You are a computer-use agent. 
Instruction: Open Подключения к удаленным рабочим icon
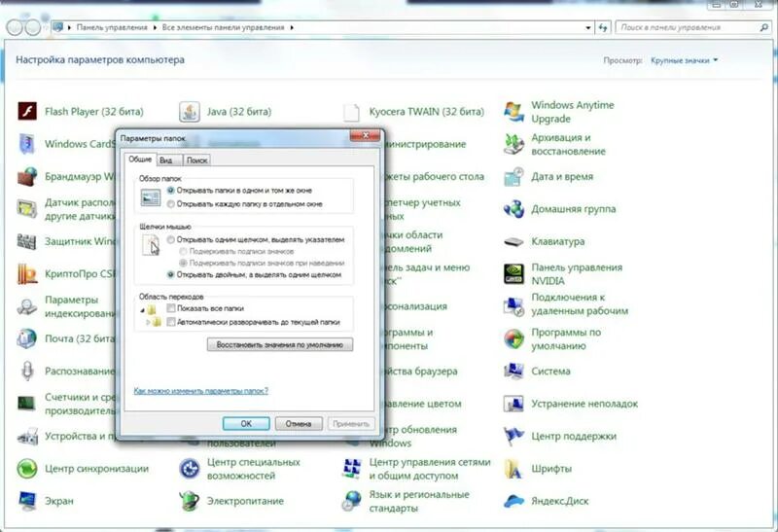513,306
